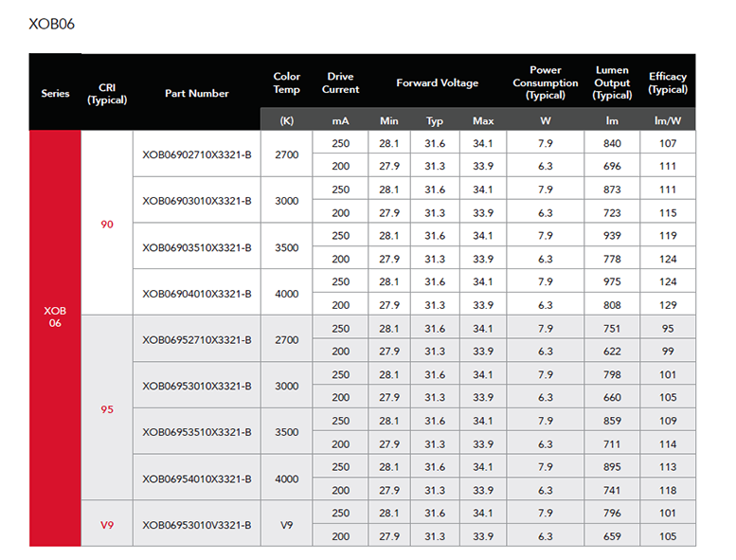Click lumen output value 798
The width and height of the screenshot is (736, 560).
pos(612,374)
